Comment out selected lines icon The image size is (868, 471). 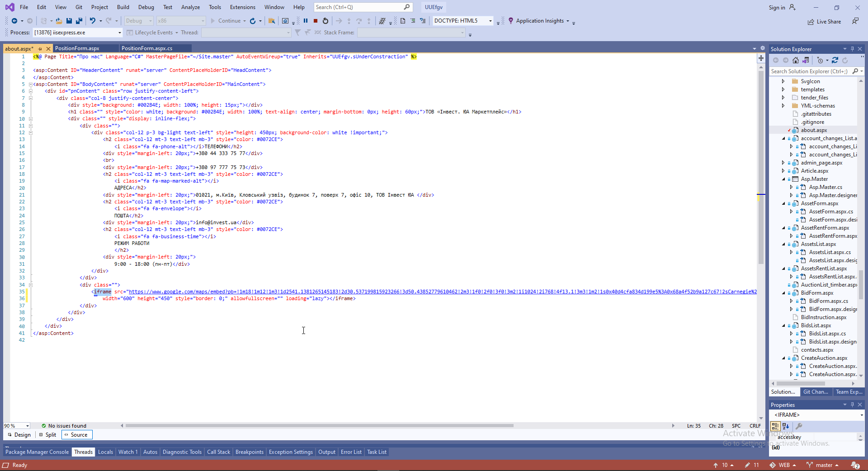(423, 21)
